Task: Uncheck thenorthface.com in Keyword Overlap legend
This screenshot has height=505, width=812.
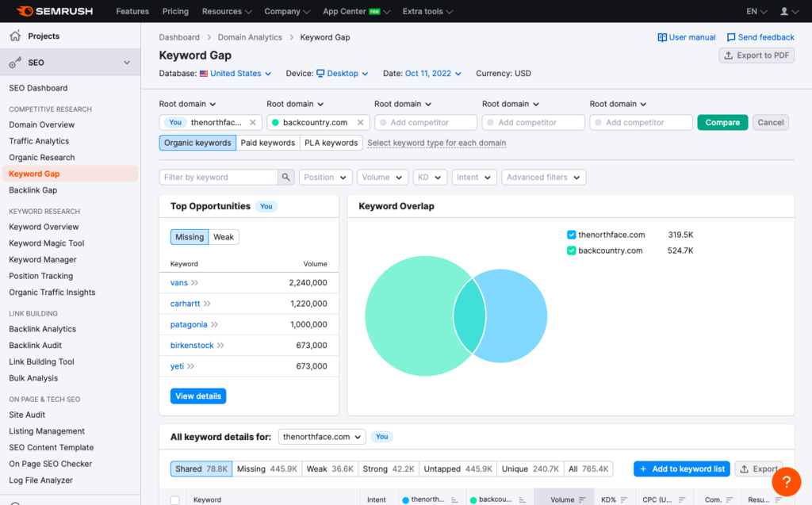Action: pos(571,235)
